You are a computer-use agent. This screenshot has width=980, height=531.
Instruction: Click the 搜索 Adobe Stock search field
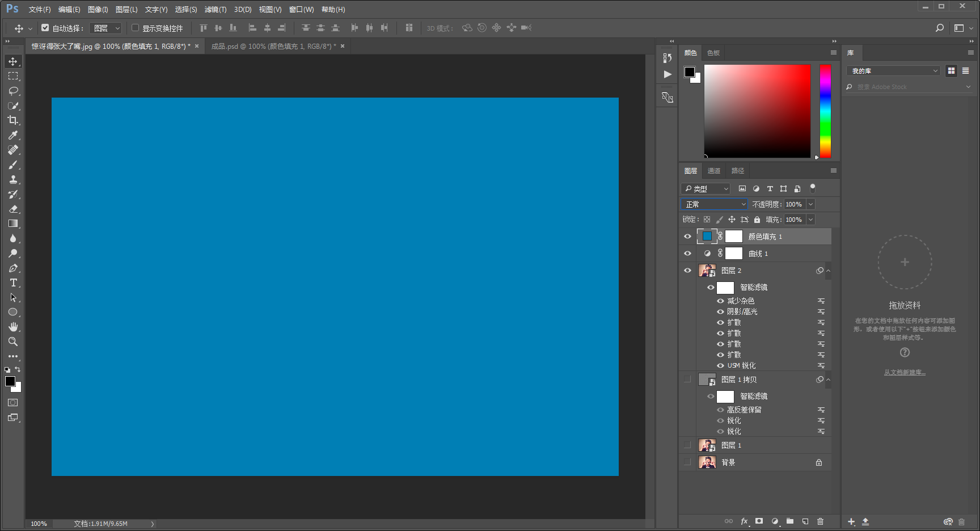909,87
